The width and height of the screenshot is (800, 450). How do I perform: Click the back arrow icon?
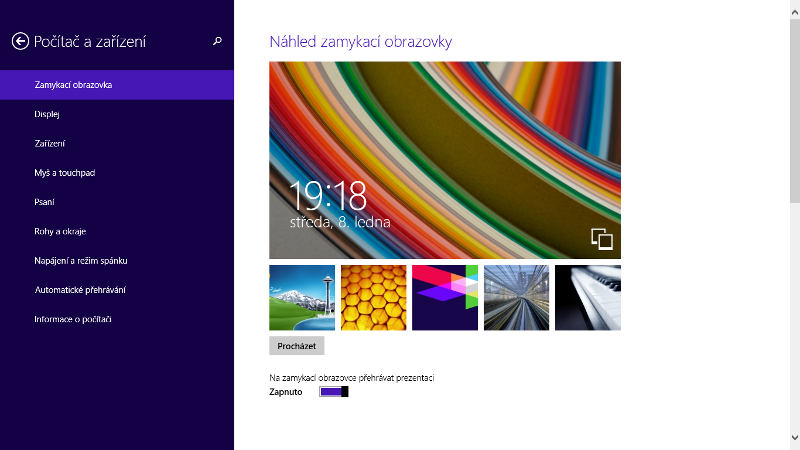point(19,41)
